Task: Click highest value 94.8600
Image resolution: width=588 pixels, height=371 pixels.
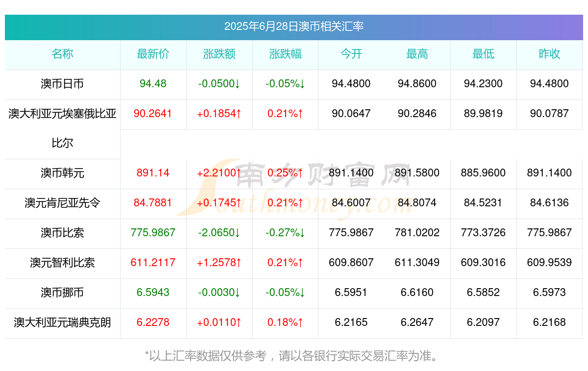Action: pos(417,84)
